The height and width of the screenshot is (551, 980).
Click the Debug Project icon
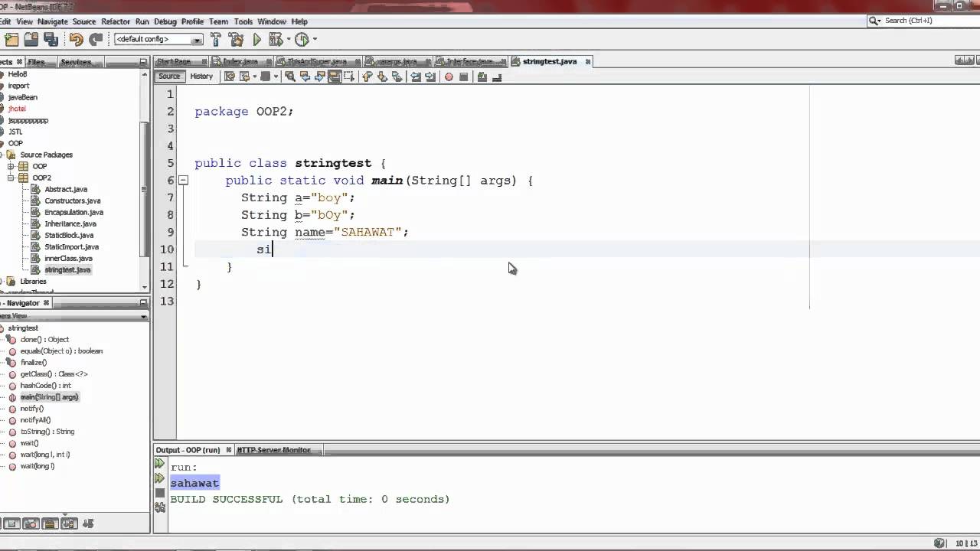click(275, 39)
